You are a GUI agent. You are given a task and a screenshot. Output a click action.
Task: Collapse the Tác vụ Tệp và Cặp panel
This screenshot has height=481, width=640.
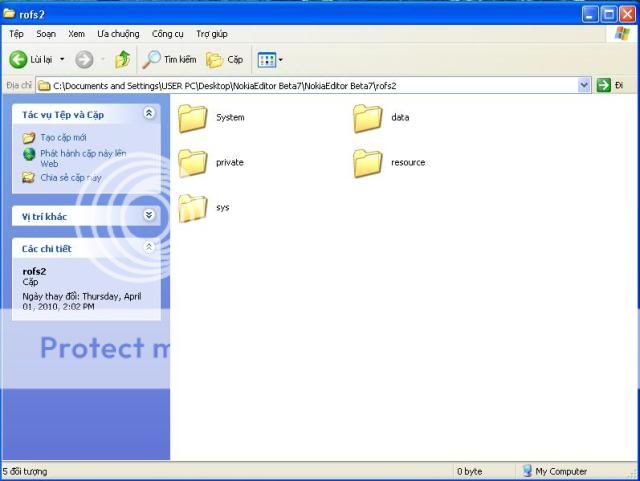click(149, 114)
